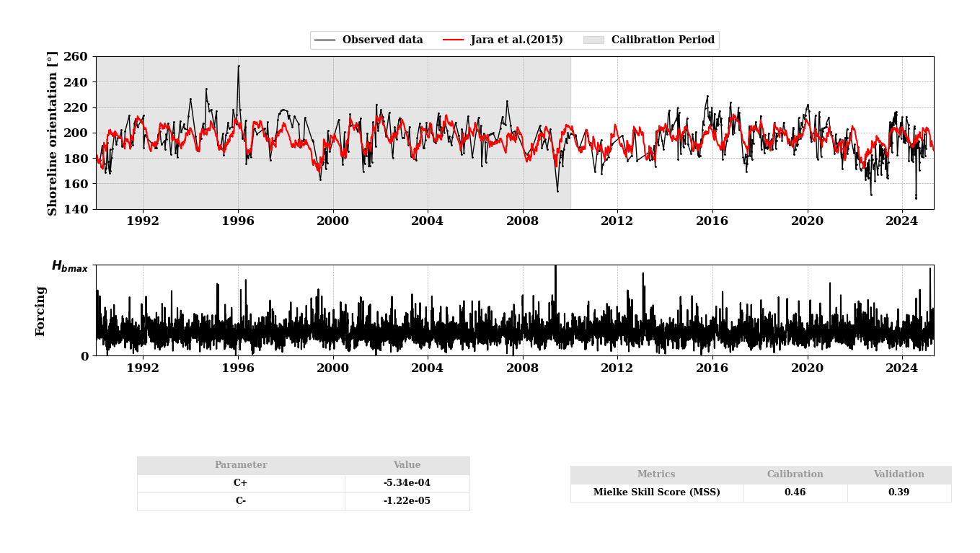This screenshot has height=553, width=980.
Task: Click the "Observed data" legend label
Action: (382, 40)
